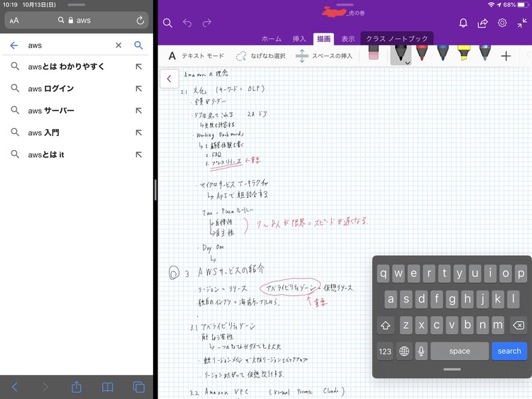This screenshot has height=399, width=532.
Task: Open Safari share sheet
Action: pyautogui.click(x=77, y=386)
